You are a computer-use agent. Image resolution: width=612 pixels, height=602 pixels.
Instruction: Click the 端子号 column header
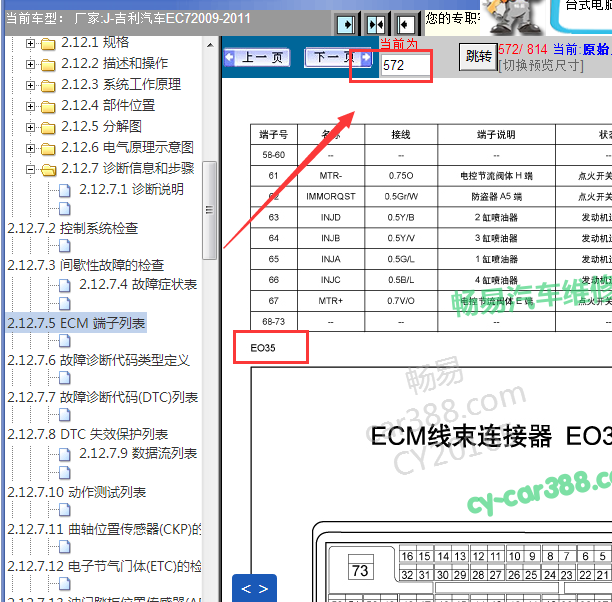[274, 135]
